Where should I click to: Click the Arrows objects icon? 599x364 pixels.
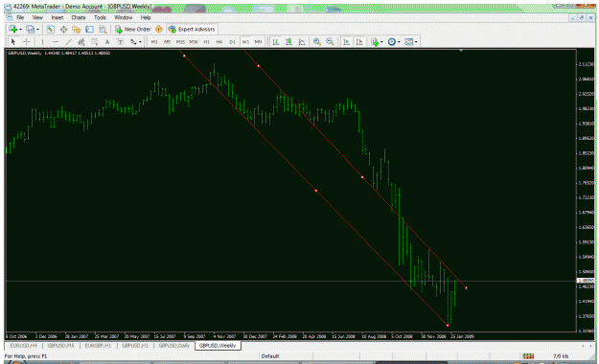click(133, 41)
